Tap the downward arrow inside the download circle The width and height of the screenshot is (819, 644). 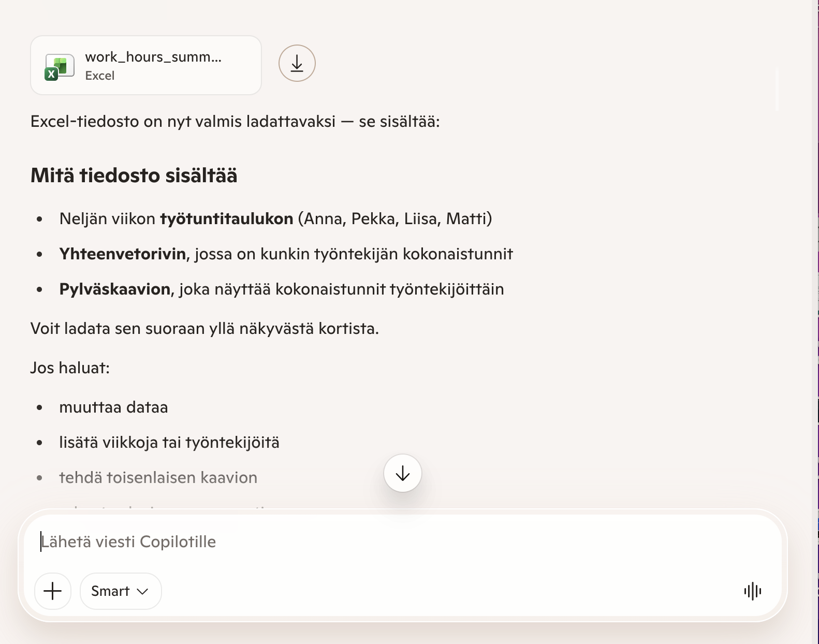[x=296, y=64]
